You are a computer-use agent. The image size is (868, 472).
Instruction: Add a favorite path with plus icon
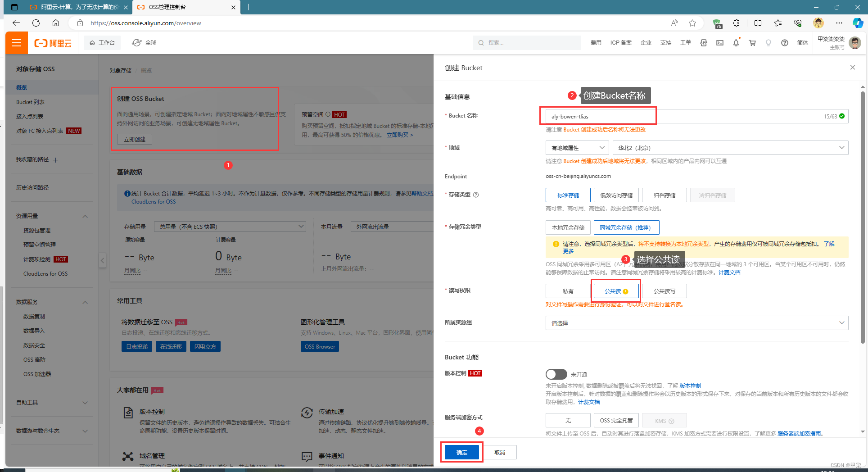point(55,160)
